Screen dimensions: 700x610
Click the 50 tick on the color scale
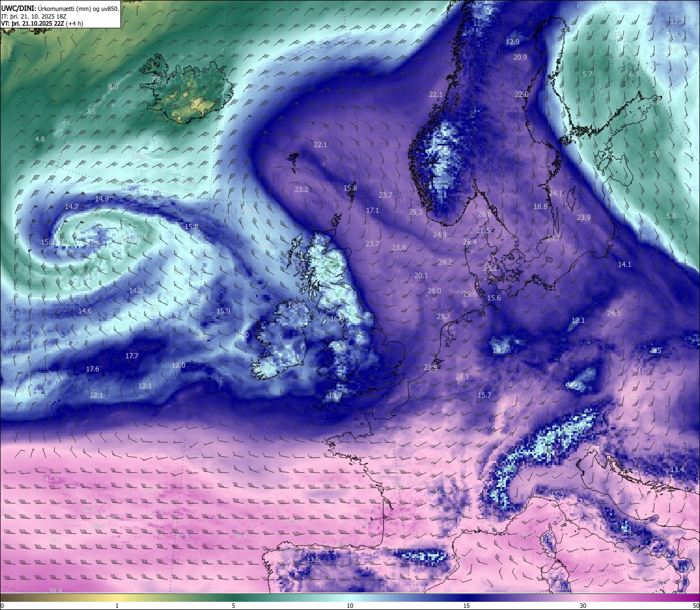point(696,606)
